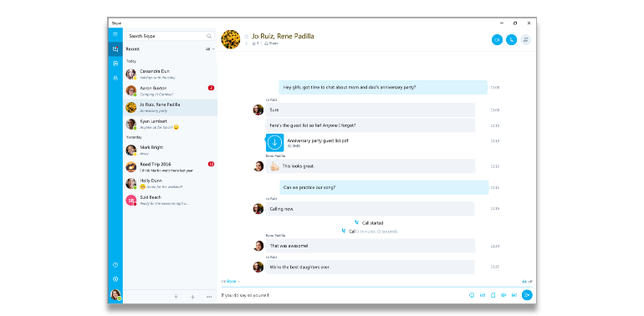644x316 pixels.
Task: Send contacts icon in message toolbar
Action: [x=514, y=295]
